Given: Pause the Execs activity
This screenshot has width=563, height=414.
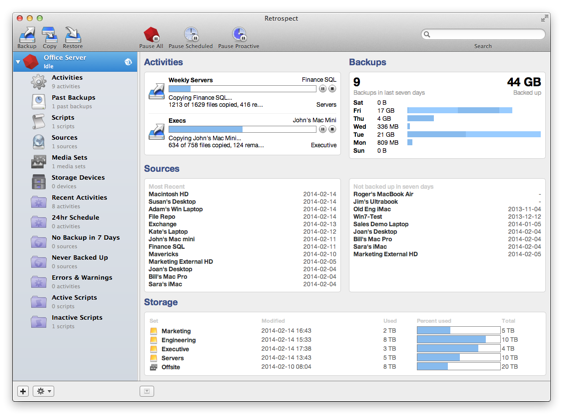Looking at the screenshot, I should (x=323, y=129).
